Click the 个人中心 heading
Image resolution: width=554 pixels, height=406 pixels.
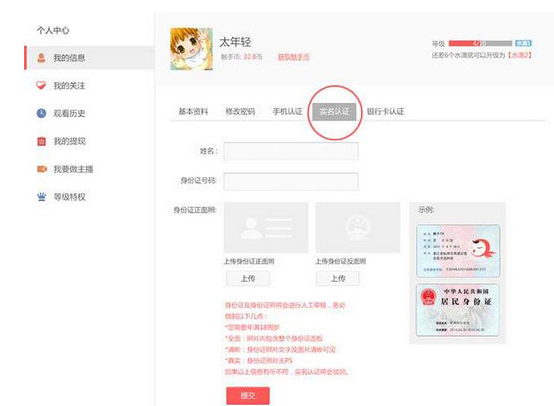point(53,30)
